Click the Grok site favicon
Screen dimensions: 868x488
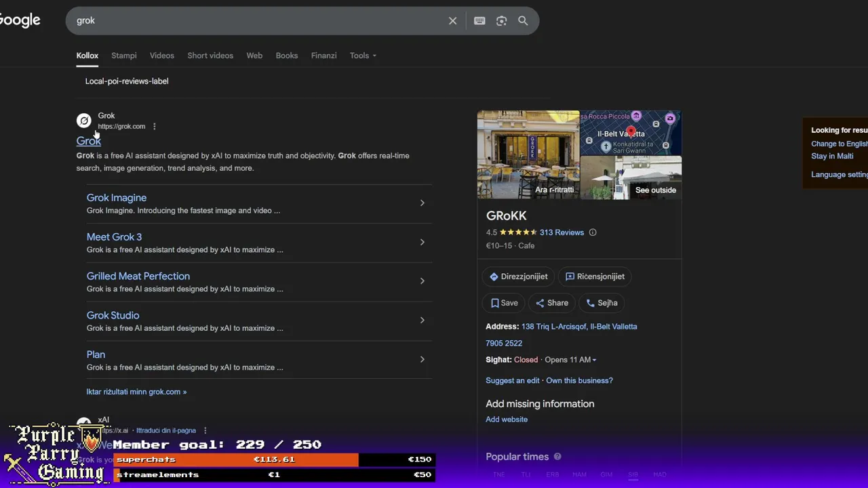83,121
